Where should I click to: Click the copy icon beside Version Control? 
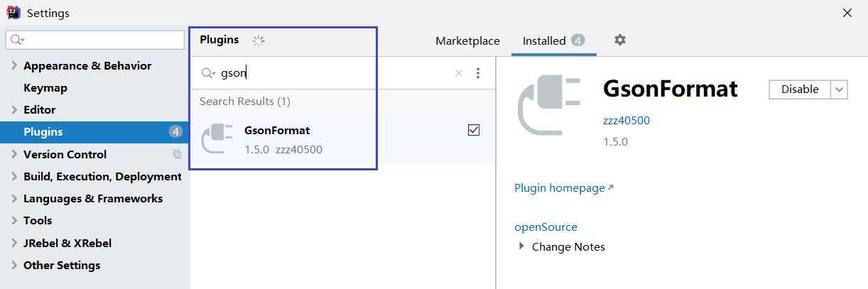(177, 154)
